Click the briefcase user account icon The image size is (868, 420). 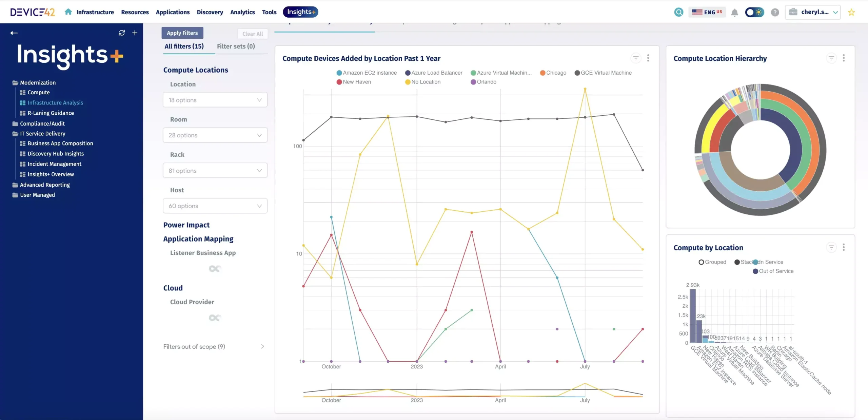point(793,12)
